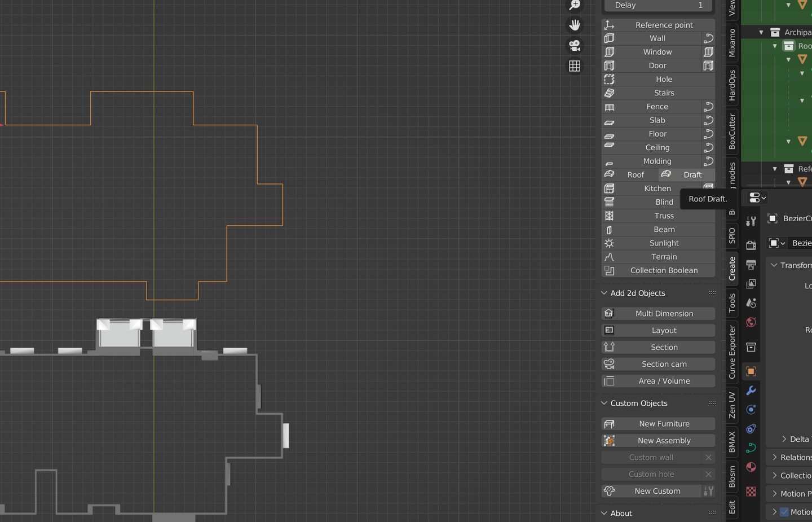Expand the Motion Paths panel
Screen dimensions: 812x522
[775, 494]
